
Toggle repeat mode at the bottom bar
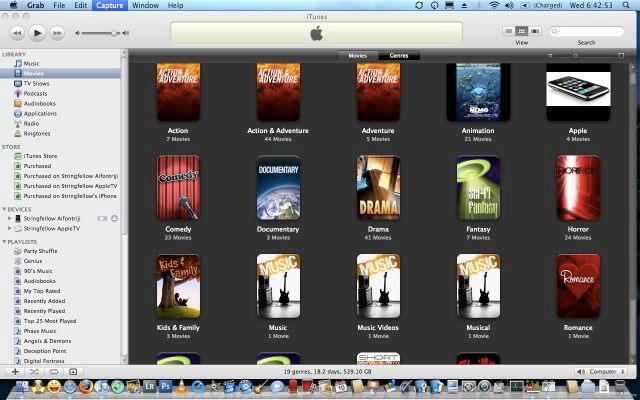tap(56, 371)
